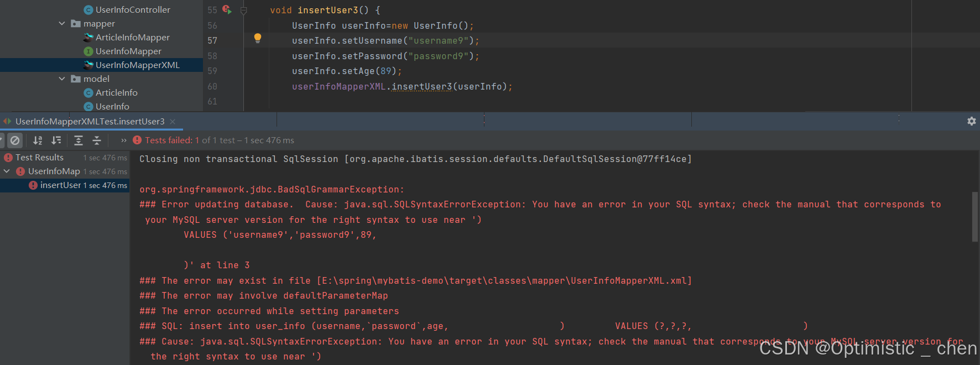Click Expand All in test toolbar
This screenshot has width=980, height=365.
[x=79, y=140]
